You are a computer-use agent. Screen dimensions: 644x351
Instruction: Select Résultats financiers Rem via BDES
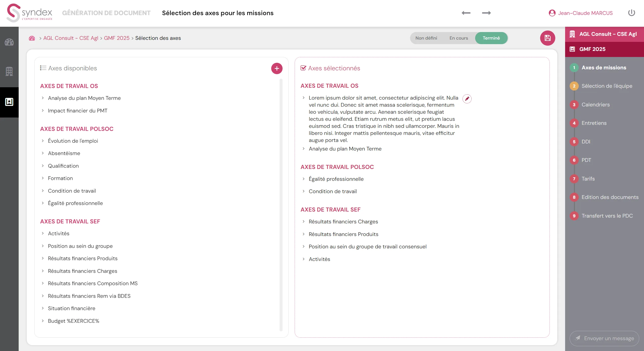[89, 296]
